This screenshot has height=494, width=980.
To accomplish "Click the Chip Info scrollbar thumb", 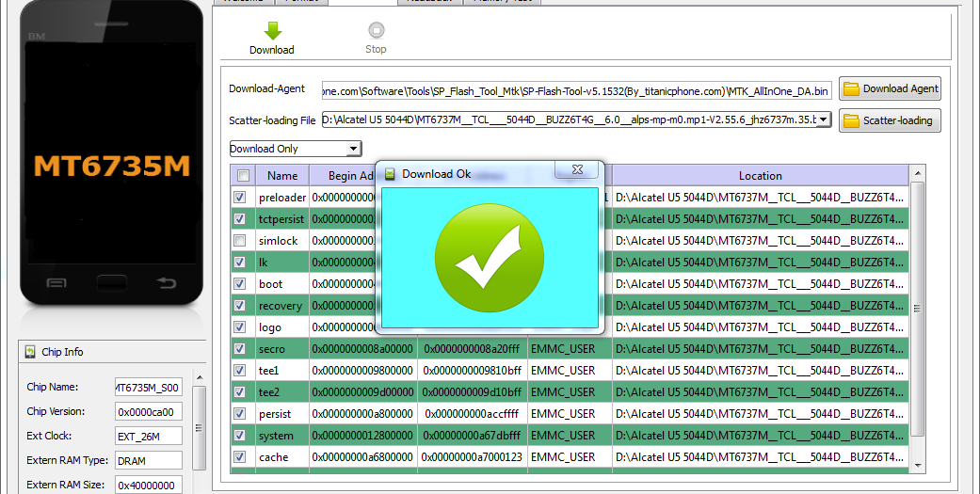I will 200,428.
